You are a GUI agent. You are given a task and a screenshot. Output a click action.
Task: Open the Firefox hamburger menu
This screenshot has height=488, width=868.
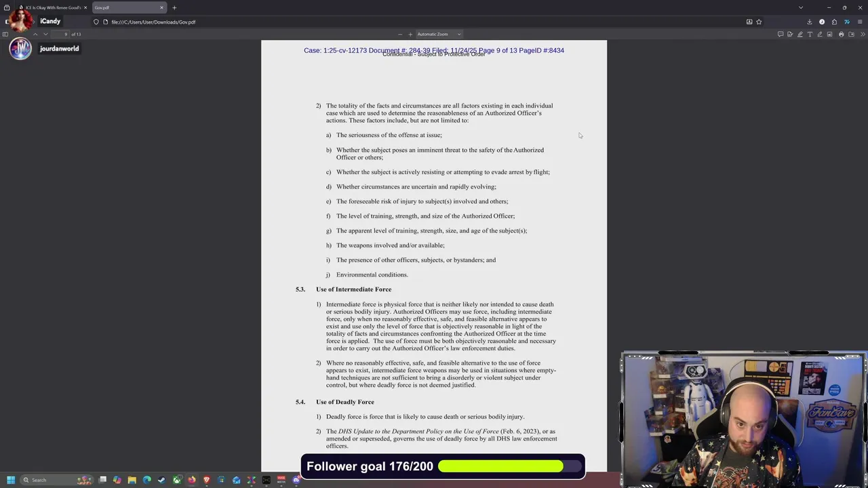pos(860,22)
